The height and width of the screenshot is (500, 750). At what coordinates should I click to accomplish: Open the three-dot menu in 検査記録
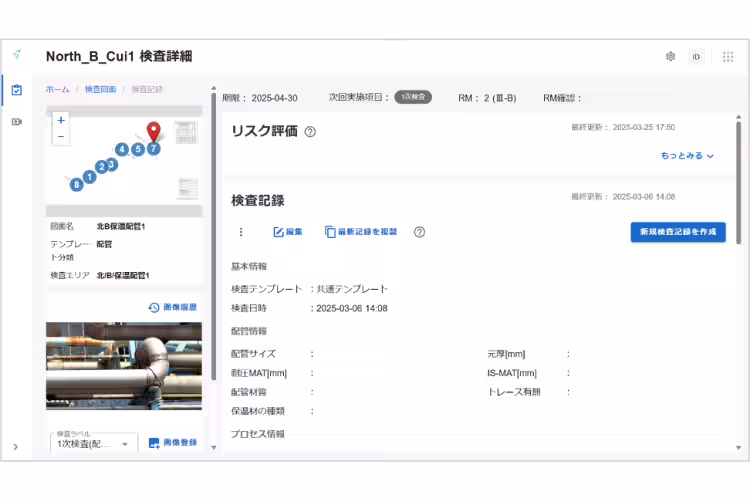240,232
